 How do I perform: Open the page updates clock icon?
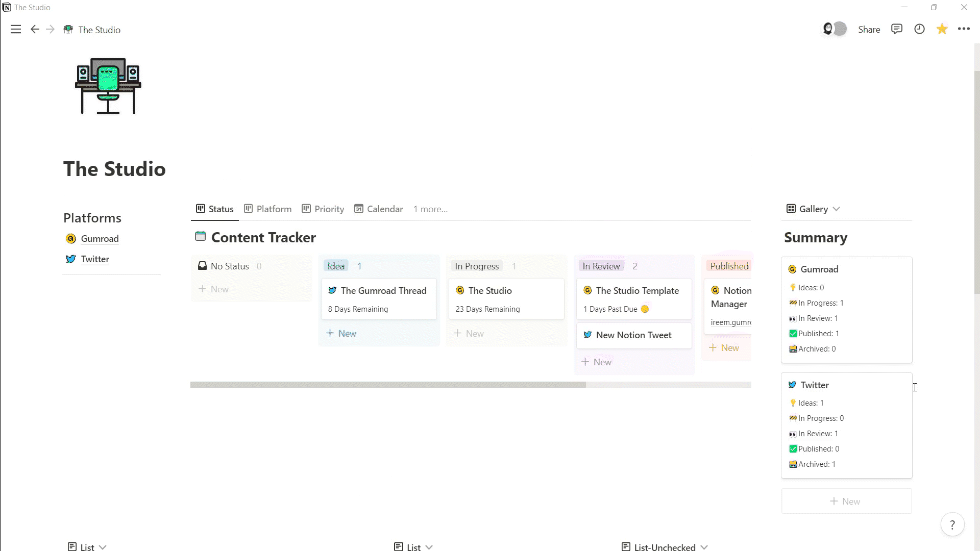tap(919, 29)
